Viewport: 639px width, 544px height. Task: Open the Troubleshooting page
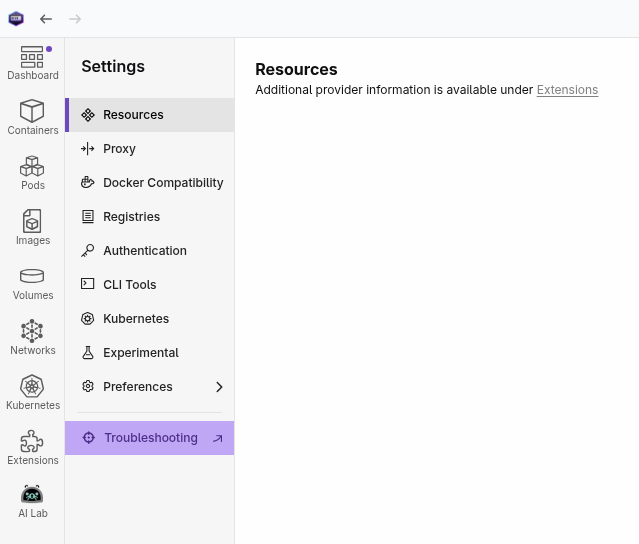click(x=150, y=438)
